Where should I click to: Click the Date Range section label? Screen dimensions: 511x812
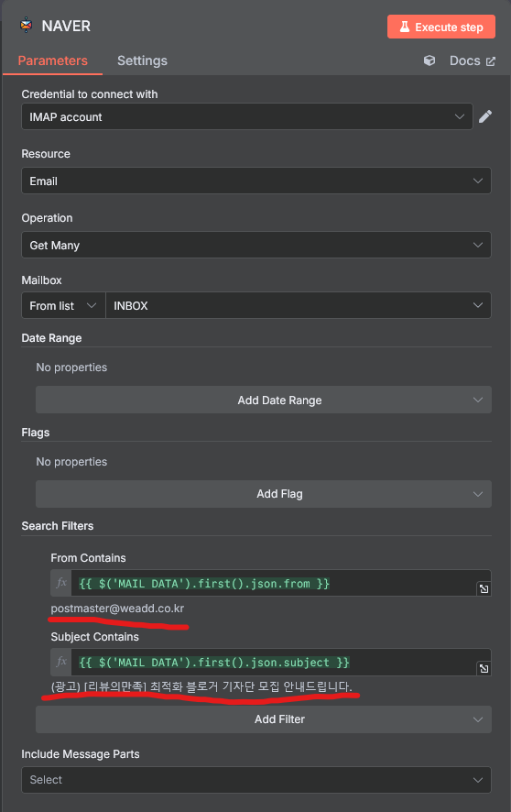[51, 338]
